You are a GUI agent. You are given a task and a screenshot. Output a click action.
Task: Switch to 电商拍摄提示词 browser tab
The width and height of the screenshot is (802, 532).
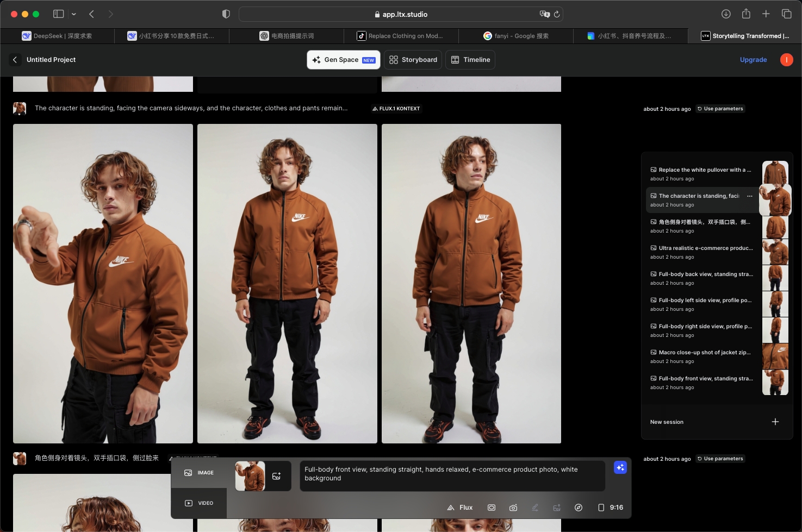[287, 36]
